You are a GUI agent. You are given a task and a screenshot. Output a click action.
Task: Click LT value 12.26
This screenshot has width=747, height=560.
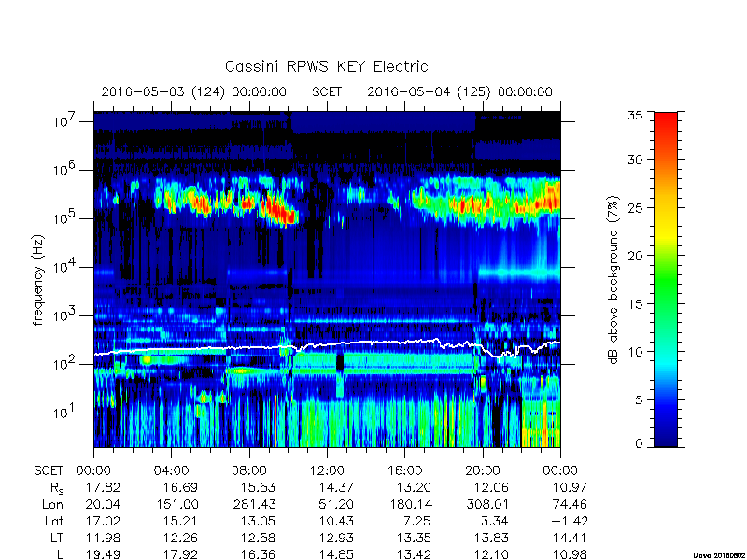click(180, 539)
